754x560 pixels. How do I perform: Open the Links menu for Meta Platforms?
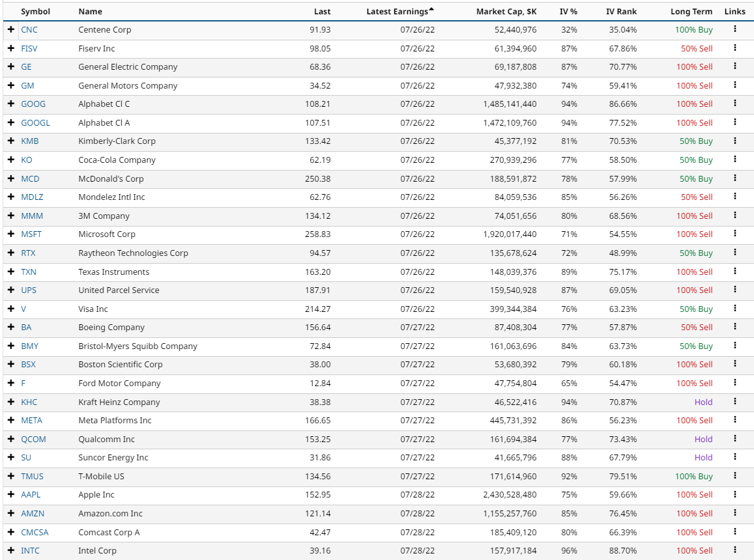coord(735,421)
